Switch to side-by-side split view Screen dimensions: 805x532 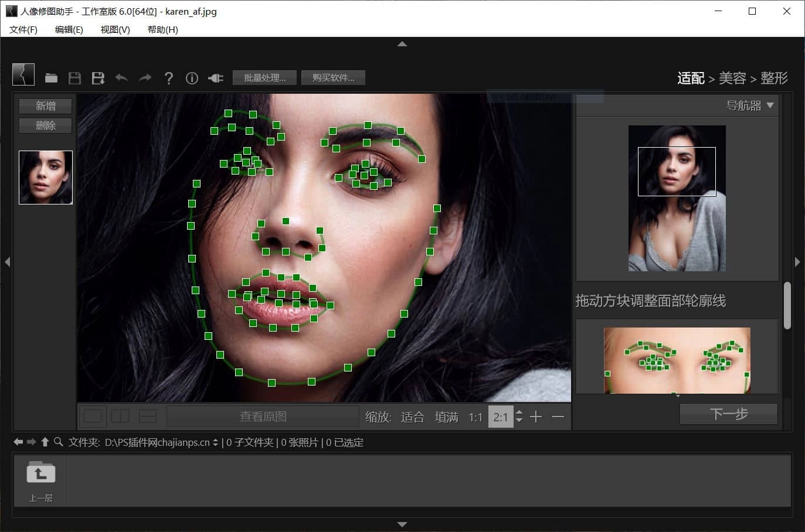(x=120, y=416)
